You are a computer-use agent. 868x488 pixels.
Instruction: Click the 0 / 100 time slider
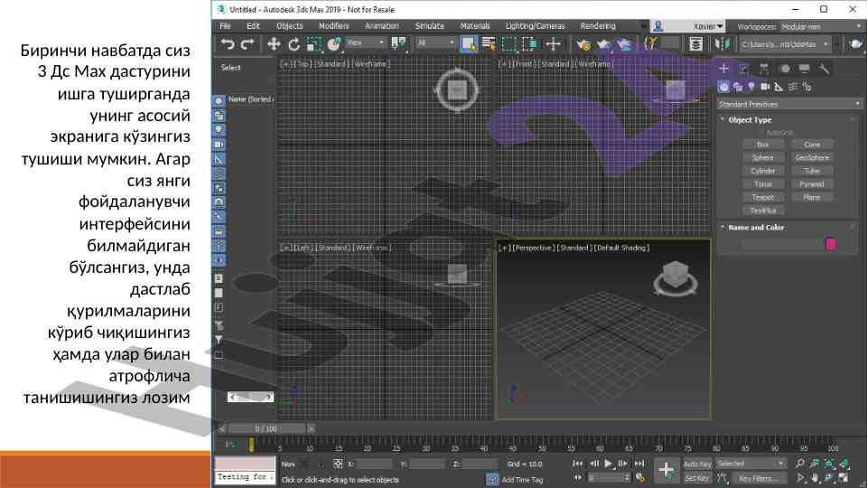266,428
